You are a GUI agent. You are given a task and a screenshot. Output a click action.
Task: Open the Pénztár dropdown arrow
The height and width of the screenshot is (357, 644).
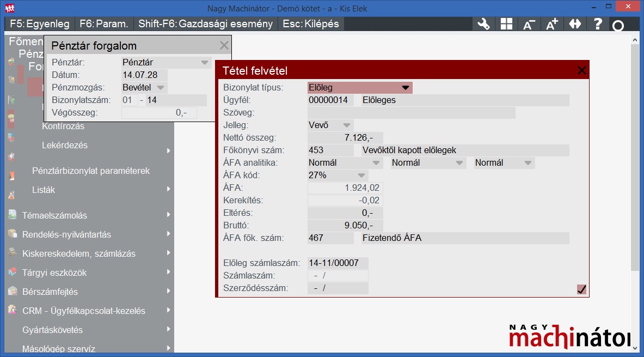[x=205, y=63]
